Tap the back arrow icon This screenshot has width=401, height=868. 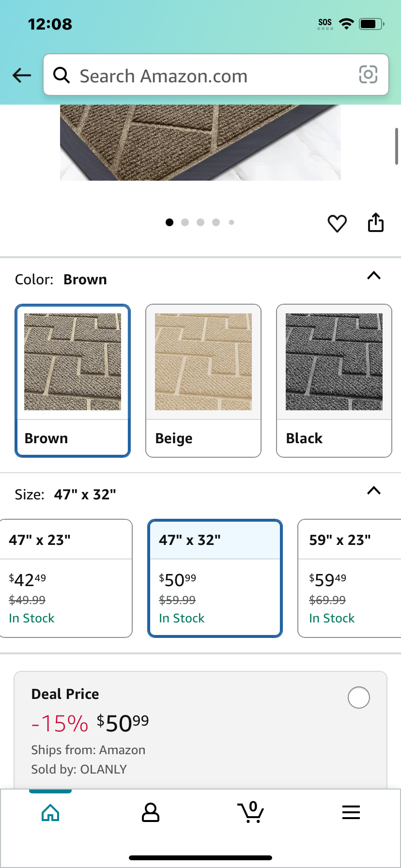point(22,75)
